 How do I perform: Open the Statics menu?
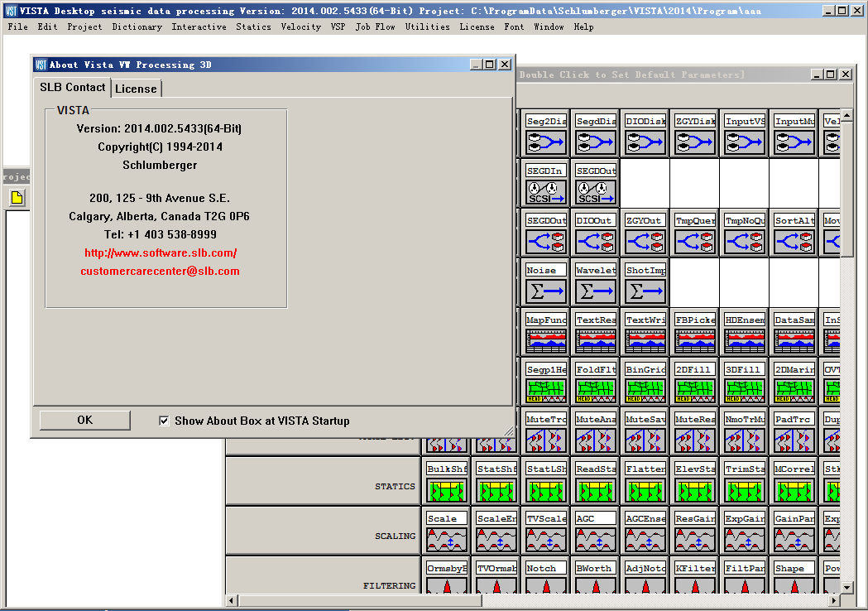tap(253, 26)
